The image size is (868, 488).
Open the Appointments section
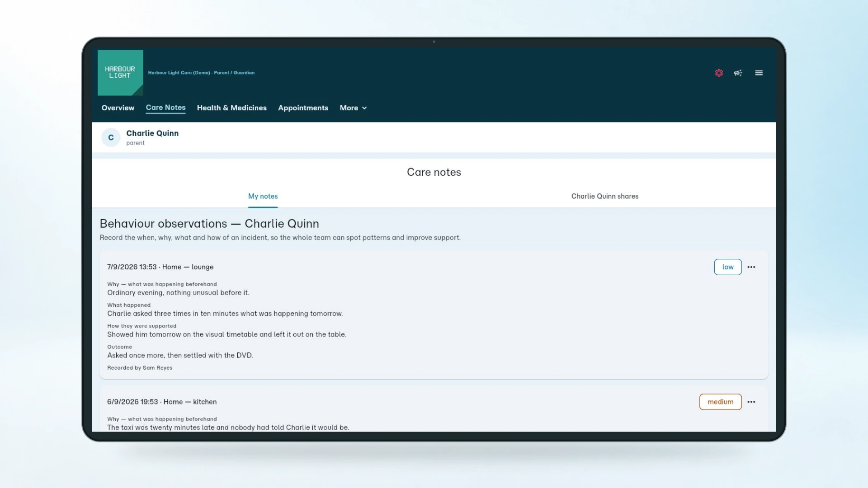pyautogui.click(x=303, y=108)
